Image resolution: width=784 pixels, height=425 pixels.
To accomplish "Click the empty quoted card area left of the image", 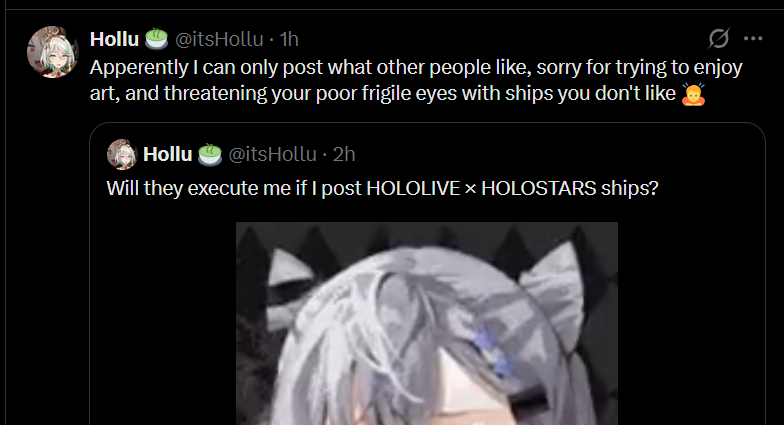I will (162, 320).
